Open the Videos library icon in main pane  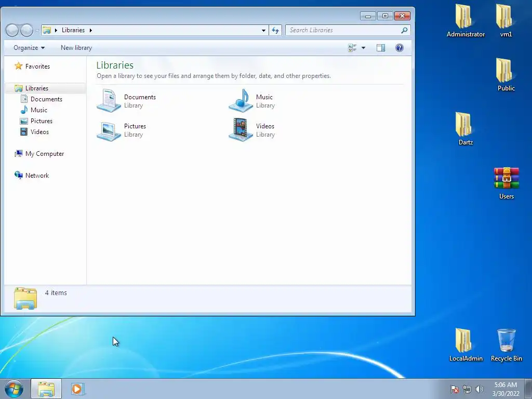[x=241, y=129]
